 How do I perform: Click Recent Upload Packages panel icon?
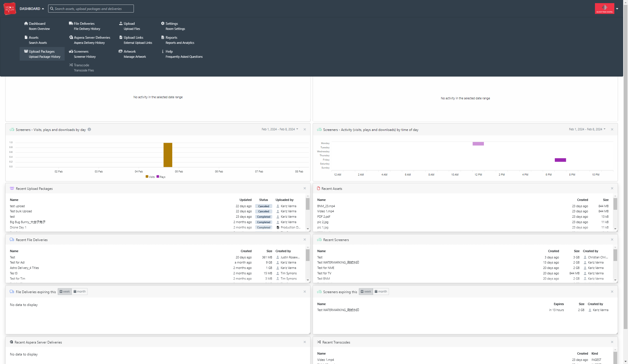[12, 188]
